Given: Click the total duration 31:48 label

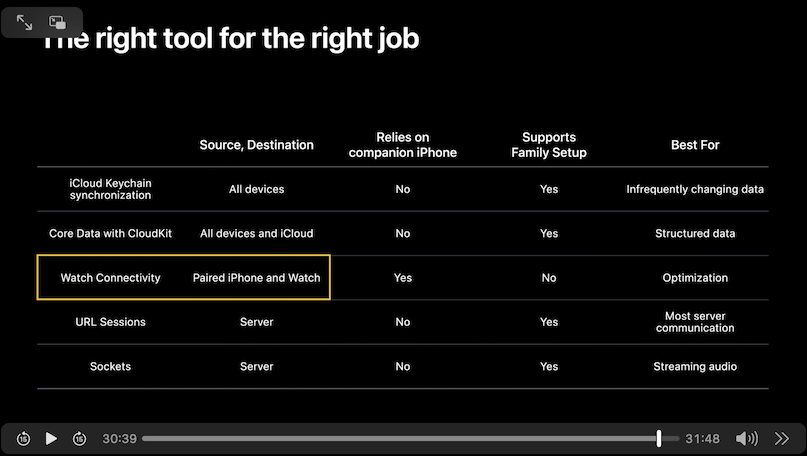Looking at the screenshot, I should coord(702,439).
